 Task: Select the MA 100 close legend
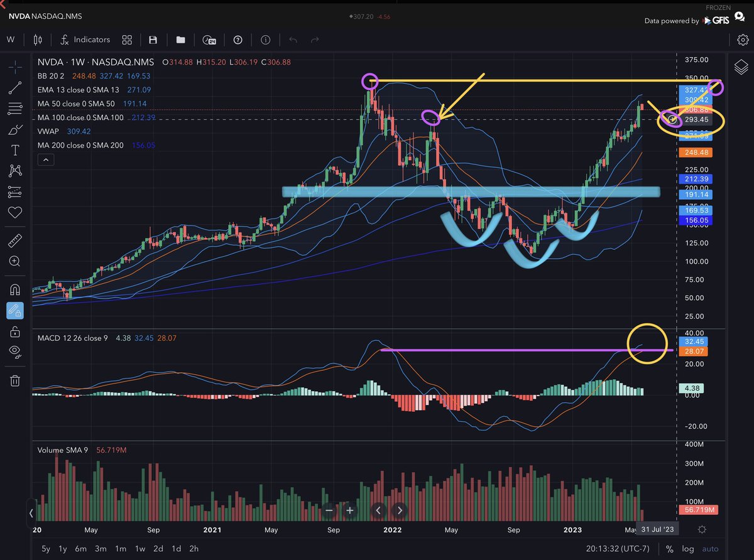80,117
